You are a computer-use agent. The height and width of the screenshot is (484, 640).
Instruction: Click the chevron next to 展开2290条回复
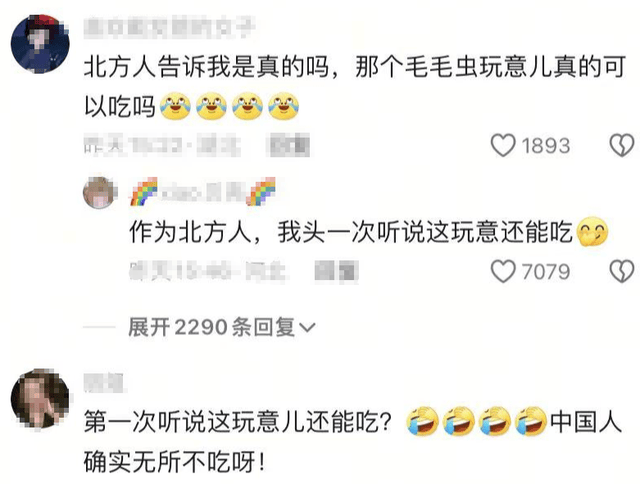pos(307,327)
